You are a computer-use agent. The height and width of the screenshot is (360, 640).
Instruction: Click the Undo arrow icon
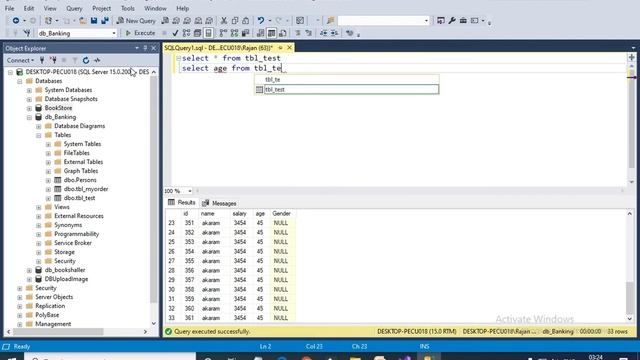pyautogui.click(x=261, y=20)
